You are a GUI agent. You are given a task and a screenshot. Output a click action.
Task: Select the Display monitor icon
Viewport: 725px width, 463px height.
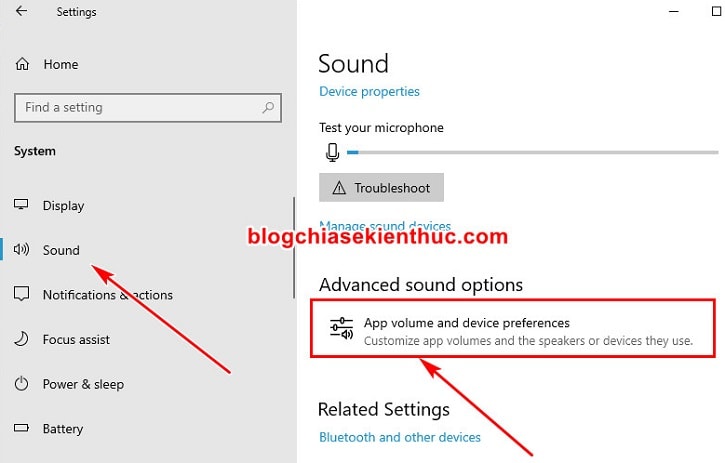point(21,204)
